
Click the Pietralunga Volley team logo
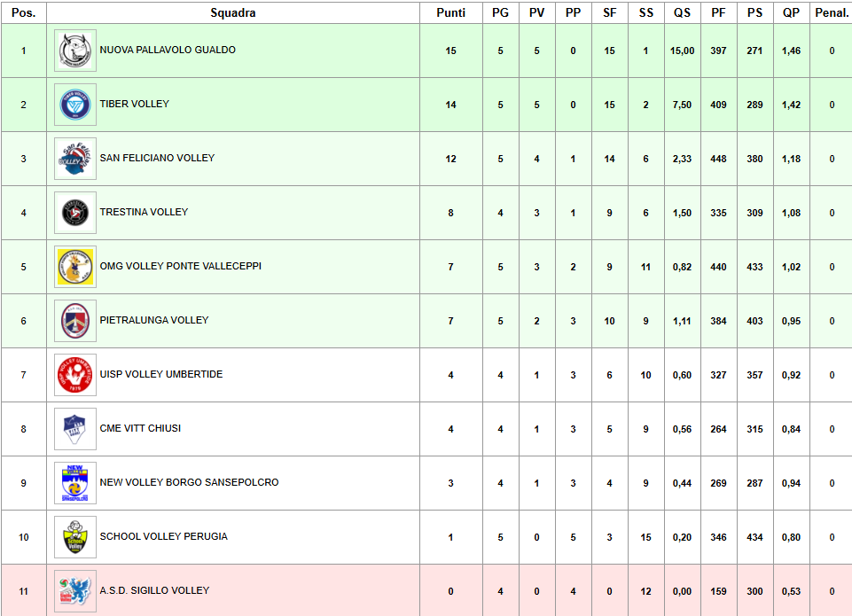75,321
